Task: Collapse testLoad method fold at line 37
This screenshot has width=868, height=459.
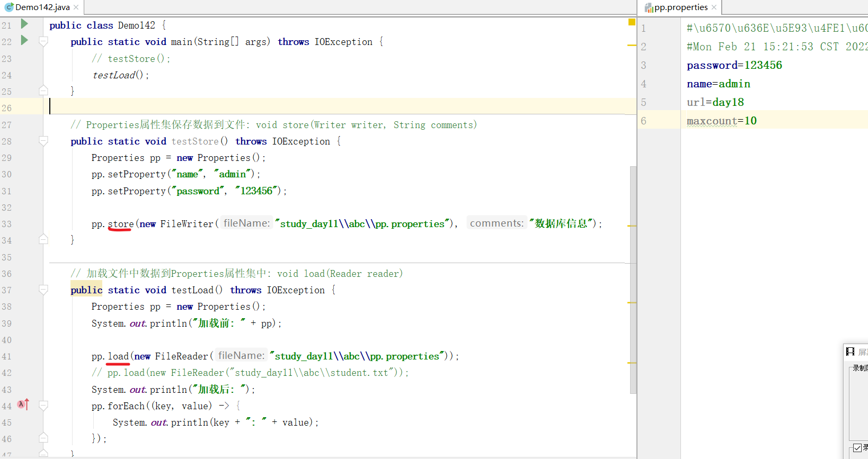Action: 43,290
